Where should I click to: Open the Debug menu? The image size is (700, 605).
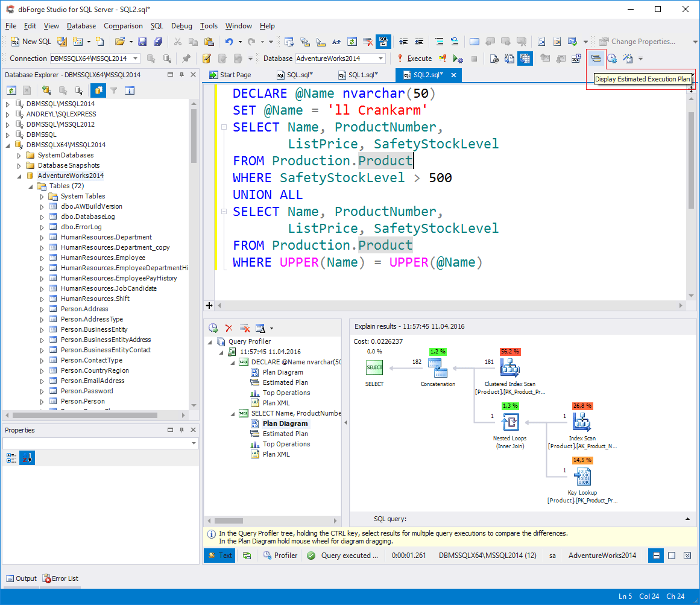coord(181,26)
